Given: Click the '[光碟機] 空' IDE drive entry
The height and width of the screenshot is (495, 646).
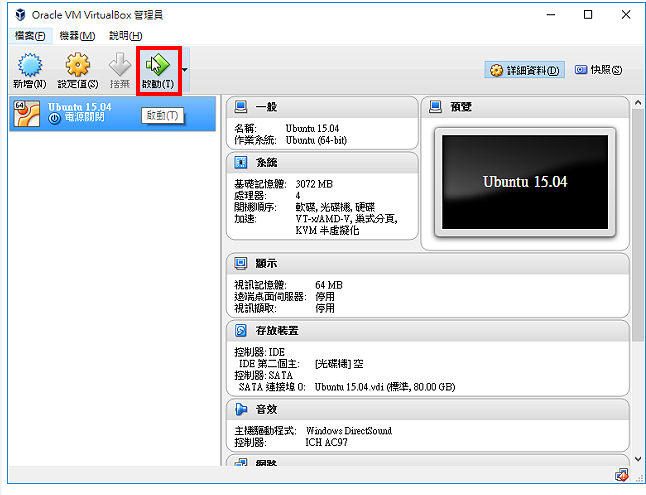Looking at the screenshot, I should pyautogui.click(x=339, y=364).
